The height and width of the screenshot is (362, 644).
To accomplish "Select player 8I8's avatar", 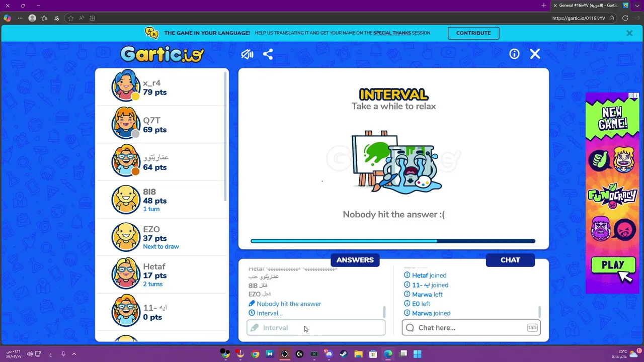I will point(126,200).
